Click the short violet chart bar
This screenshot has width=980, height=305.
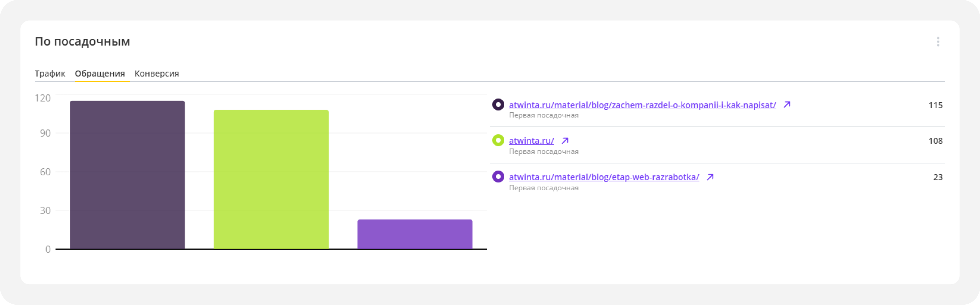[x=415, y=234]
